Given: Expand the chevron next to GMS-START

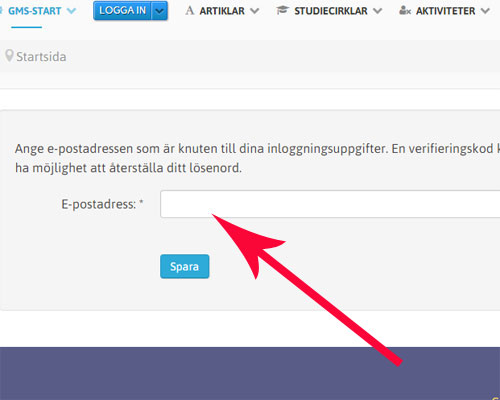Looking at the screenshot, I should point(71,11).
